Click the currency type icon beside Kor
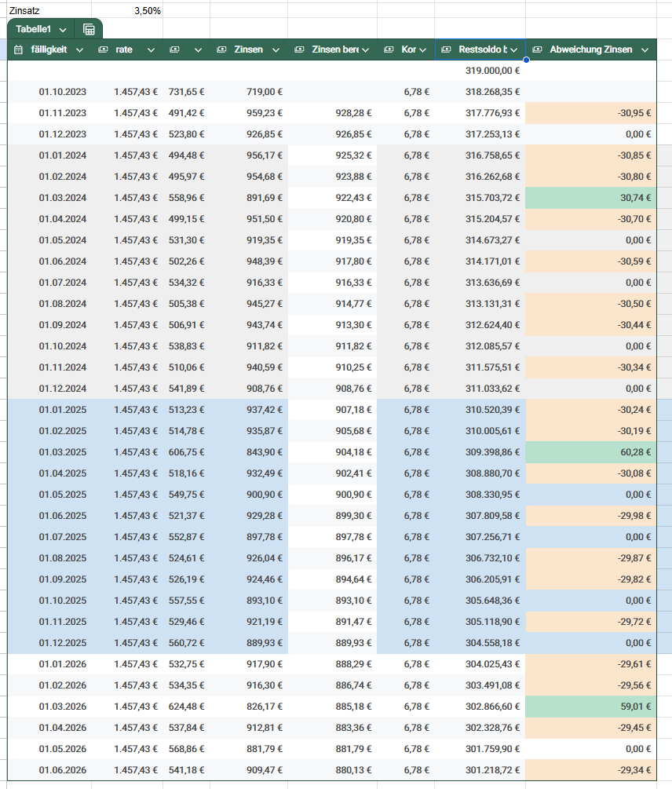 [389, 49]
